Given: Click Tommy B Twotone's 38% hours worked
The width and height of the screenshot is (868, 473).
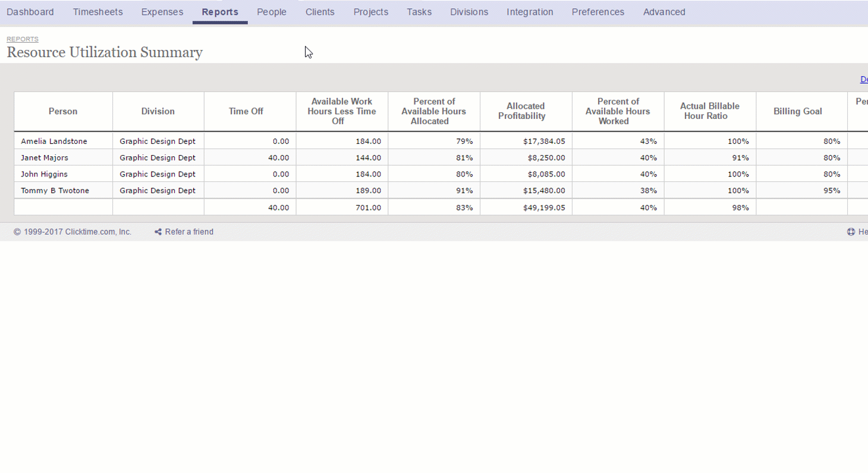Looking at the screenshot, I should 649,191.
